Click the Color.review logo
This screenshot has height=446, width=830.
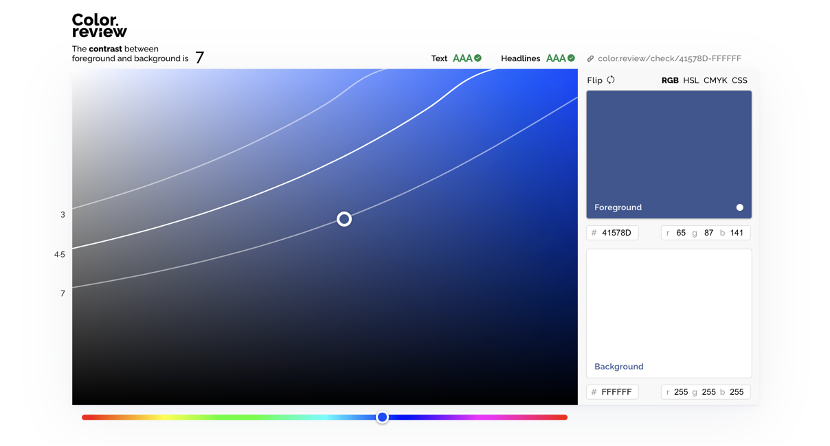click(100, 25)
